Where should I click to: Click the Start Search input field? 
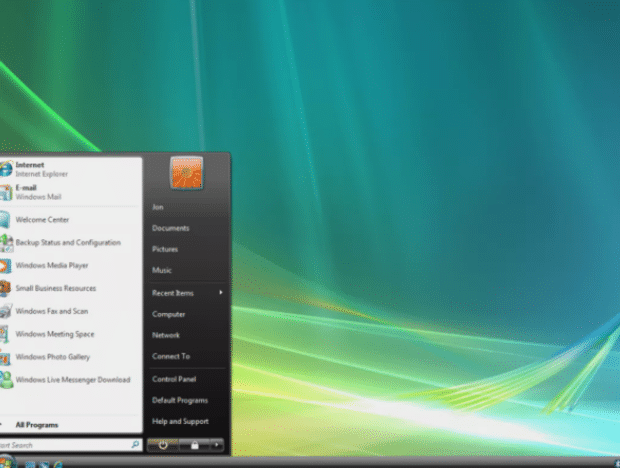(x=60, y=444)
